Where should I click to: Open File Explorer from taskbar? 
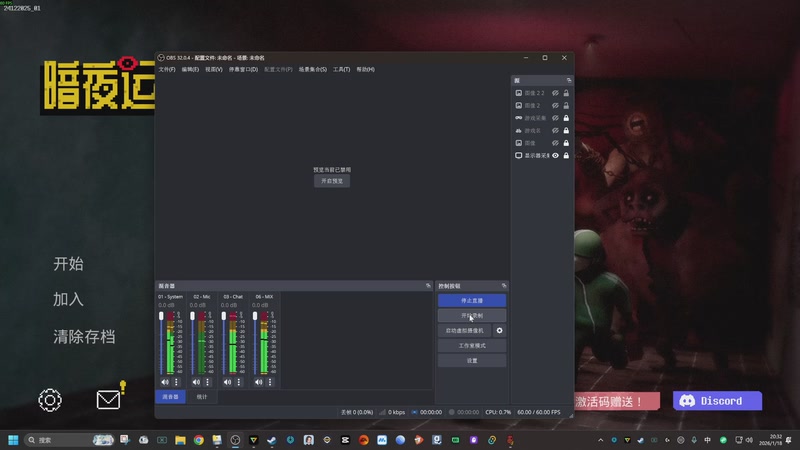coord(180,440)
